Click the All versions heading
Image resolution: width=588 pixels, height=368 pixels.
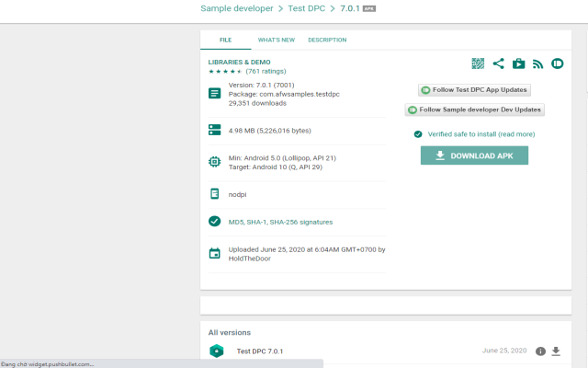tap(230, 332)
